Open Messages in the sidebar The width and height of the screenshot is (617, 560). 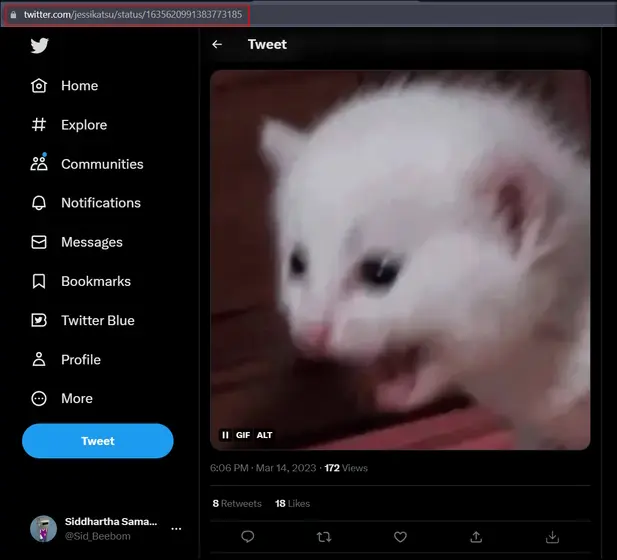coord(91,242)
